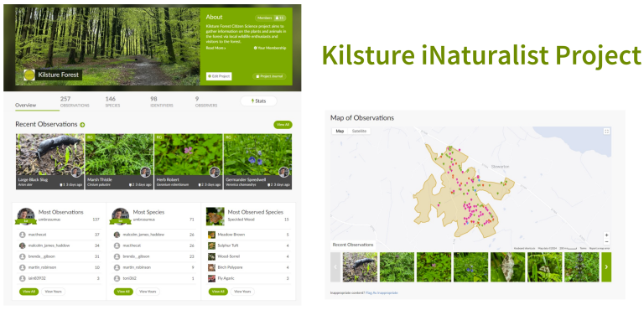Open the 257 Observations tab
The width and height of the screenshot is (644, 310).
[75, 102]
